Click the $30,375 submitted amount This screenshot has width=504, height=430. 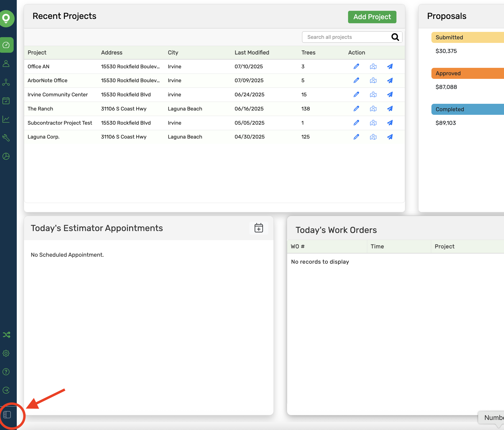click(446, 51)
